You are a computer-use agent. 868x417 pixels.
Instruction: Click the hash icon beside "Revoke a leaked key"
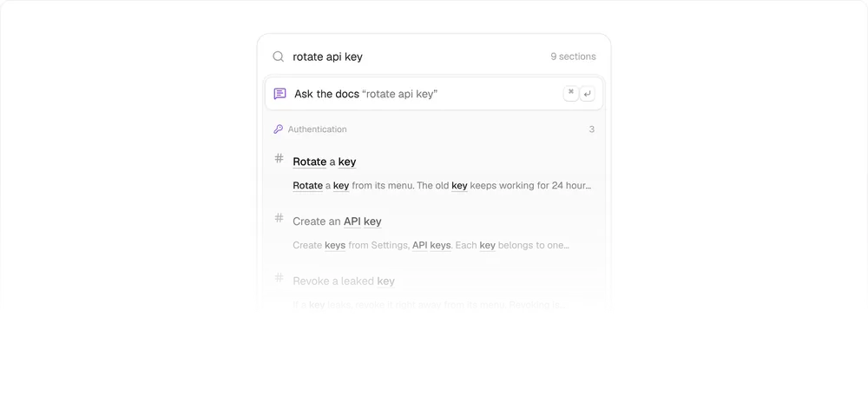click(x=279, y=278)
